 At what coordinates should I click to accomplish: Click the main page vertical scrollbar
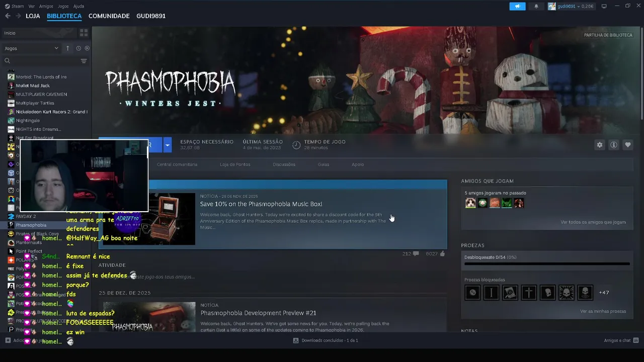[x=641, y=73]
